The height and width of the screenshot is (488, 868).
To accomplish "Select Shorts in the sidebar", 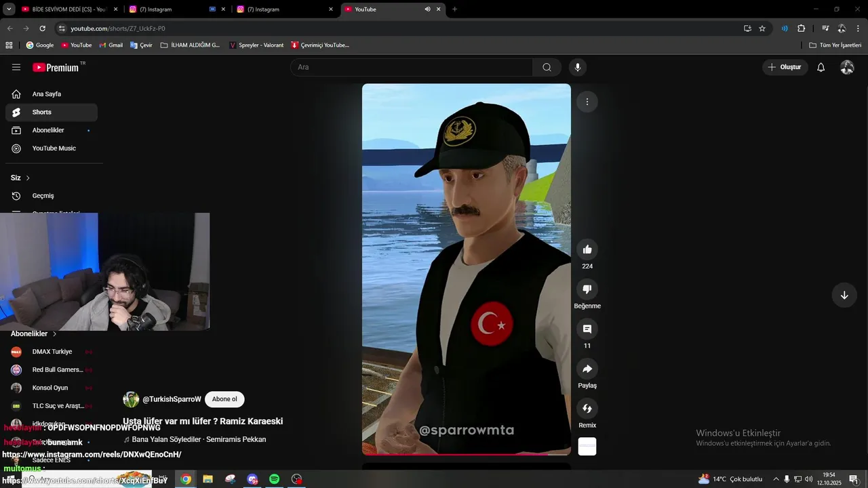I will [x=52, y=113].
